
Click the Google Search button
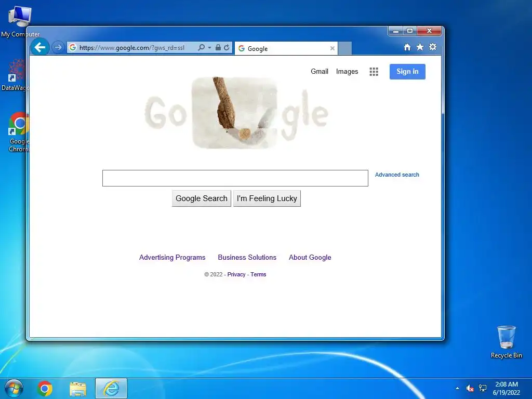pos(202,198)
